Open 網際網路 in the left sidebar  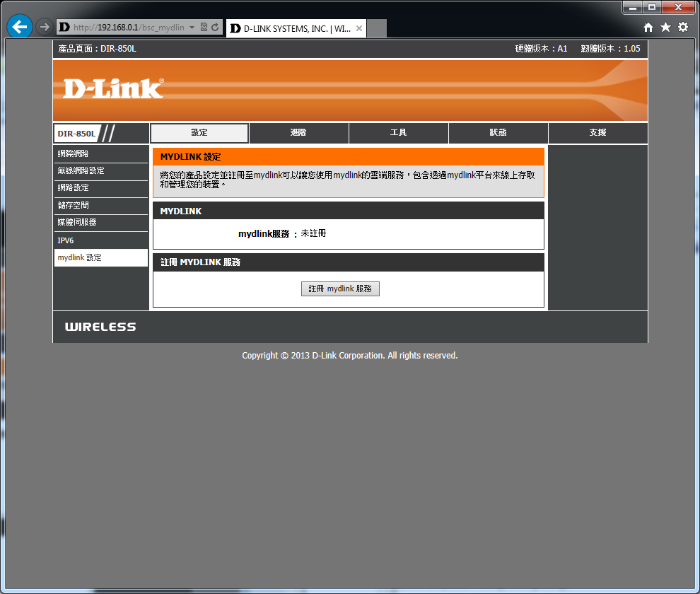[74, 154]
